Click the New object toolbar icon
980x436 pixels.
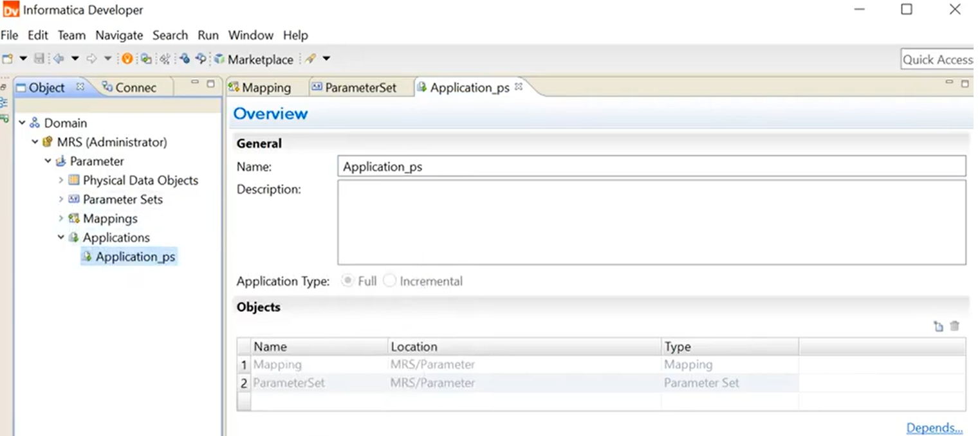[8, 59]
